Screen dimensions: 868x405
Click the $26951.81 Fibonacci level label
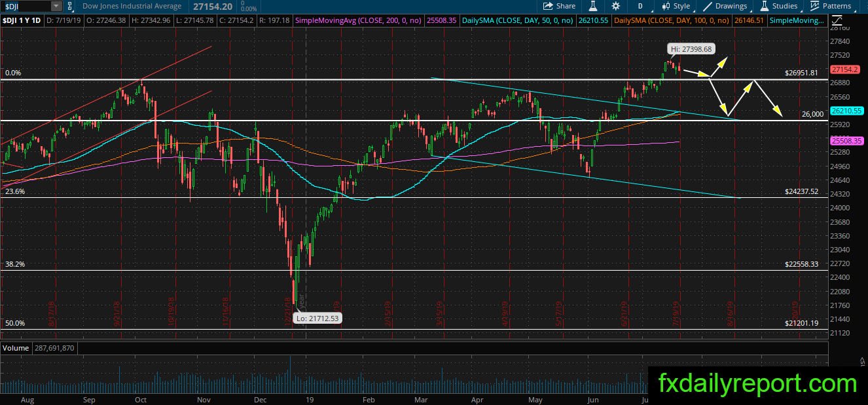click(801, 73)
